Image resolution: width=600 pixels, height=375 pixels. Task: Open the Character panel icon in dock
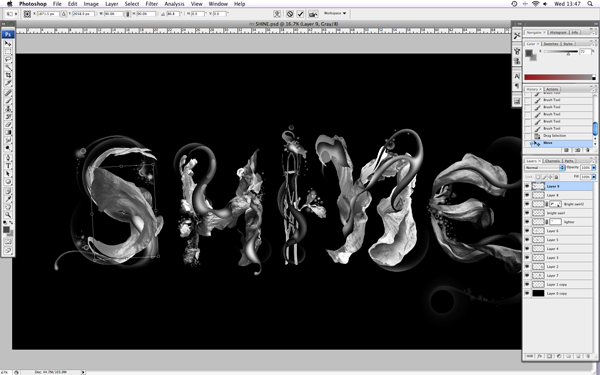517,76
